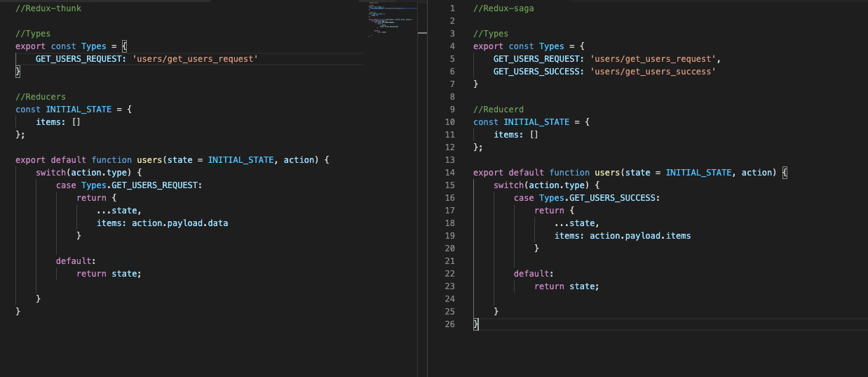This screenshot has height=377, width=868.
Task: Click return state; in Redux-thunk file
Action: (x=109, y=274)
